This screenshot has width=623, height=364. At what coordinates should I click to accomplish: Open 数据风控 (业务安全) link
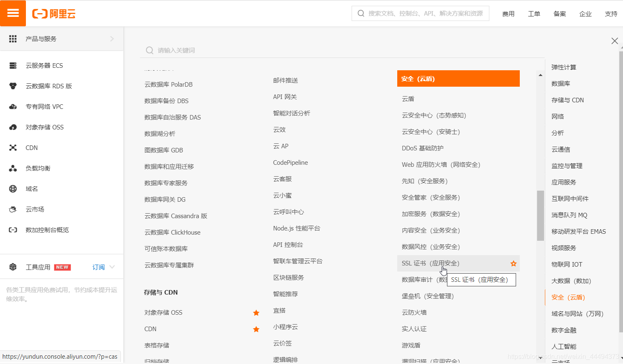[x=431, y=247]
